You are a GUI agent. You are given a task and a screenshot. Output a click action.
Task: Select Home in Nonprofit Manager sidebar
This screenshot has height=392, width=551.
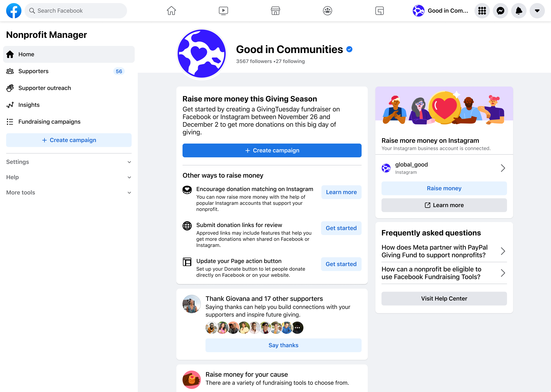pos(69,54)
